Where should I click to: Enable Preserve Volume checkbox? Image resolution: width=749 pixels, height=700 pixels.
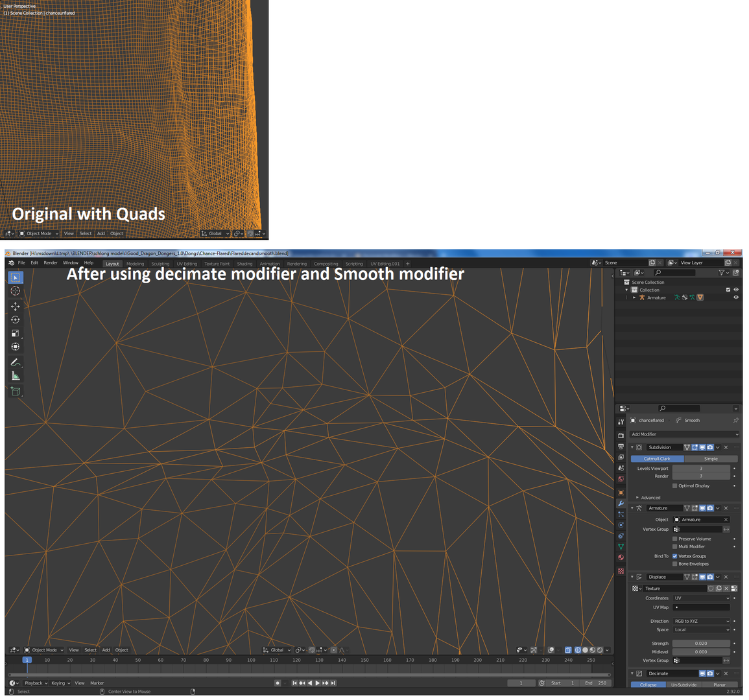674,539
